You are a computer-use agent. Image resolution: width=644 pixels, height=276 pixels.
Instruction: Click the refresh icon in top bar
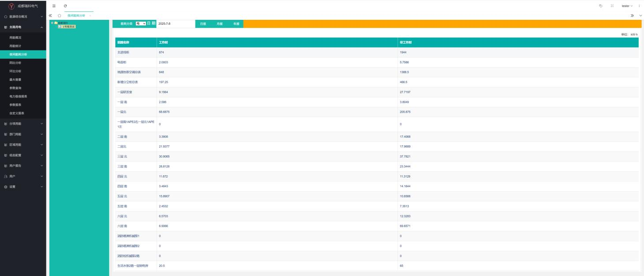point(65,6)
